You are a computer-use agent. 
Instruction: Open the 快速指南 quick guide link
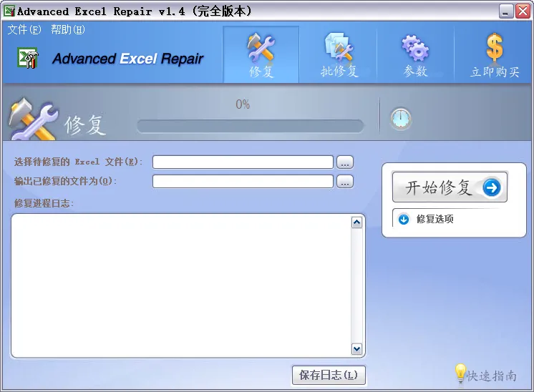486,375
